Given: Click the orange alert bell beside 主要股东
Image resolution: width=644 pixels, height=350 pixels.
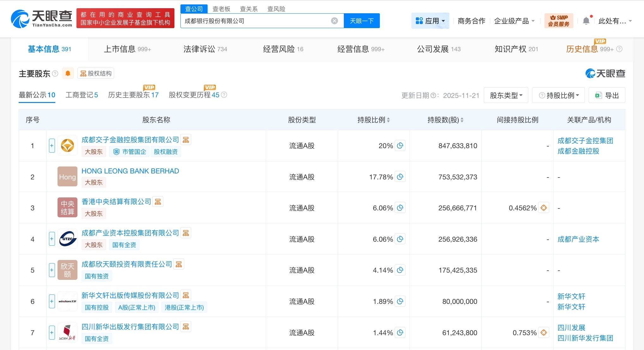Looking at the screenshot, I should coord(68,73).
